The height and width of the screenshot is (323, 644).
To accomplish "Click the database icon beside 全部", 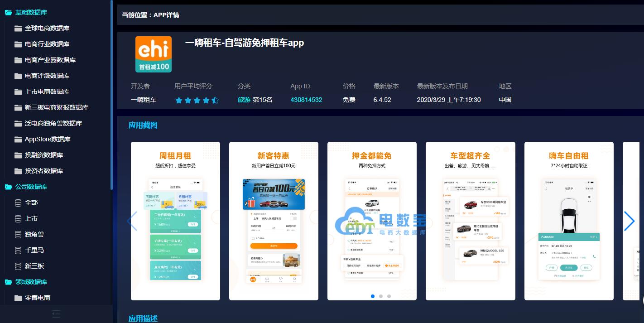I will (x=18, y=203).
